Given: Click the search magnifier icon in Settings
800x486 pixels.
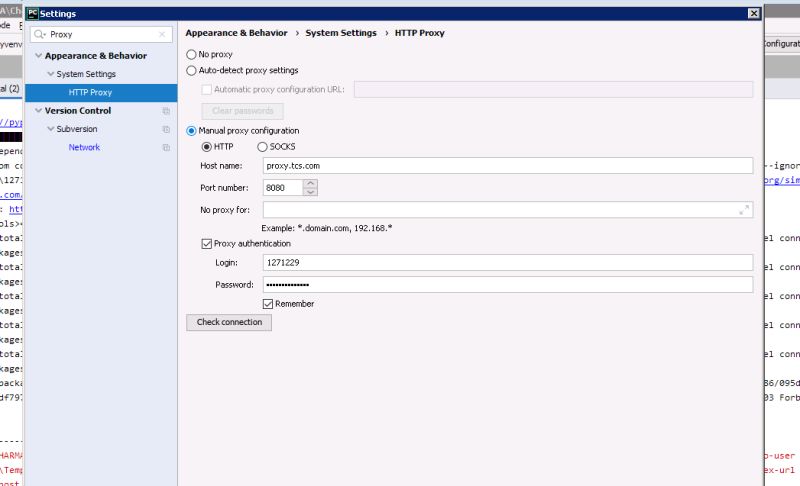Looking at the screenshot, I should pyautogui.click(x=39, y=35).
